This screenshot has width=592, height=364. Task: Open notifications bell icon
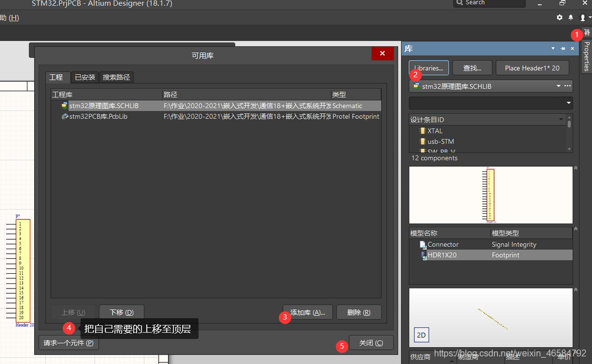pos(571,17)
